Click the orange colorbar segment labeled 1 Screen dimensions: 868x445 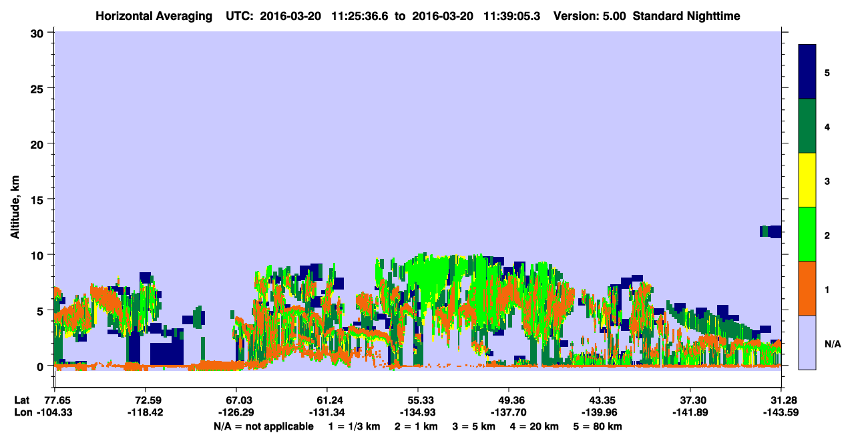[x=807, y=288]
